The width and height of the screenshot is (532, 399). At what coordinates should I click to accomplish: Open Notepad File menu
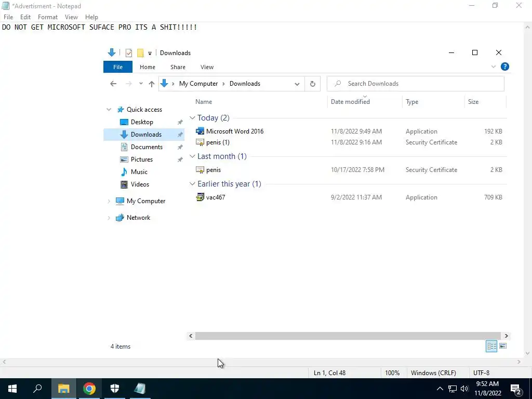tap(8, 17)
